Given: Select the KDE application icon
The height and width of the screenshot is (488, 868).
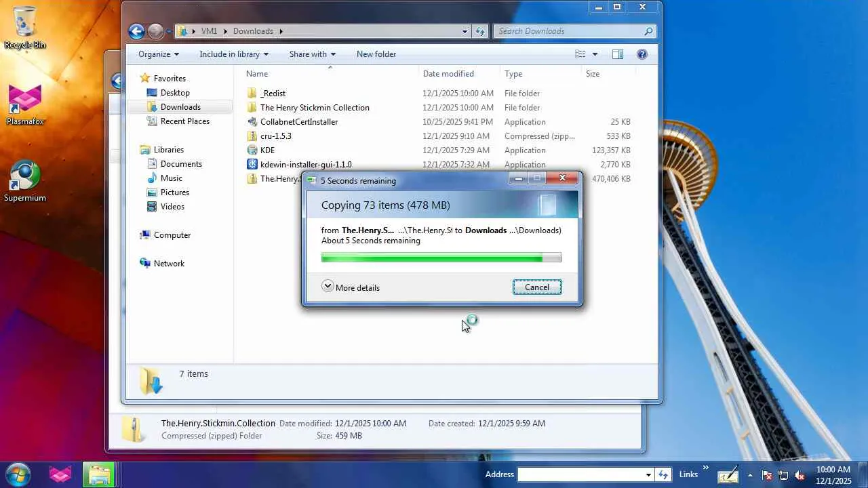Looking at the screenshot, I should pyautogui.click(x=252, y=150).
